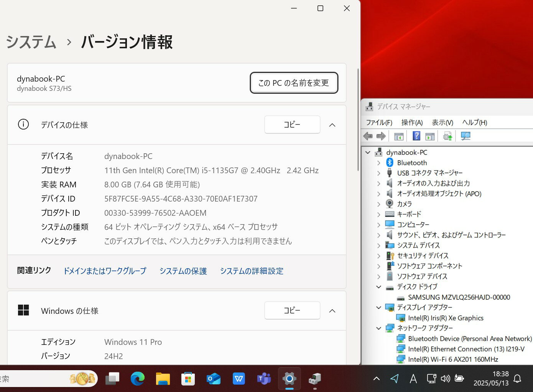The width and height of the screenshot is (533, 392).
Task: Click the update driver toolbar icon
Action: (x=447, y=136)
